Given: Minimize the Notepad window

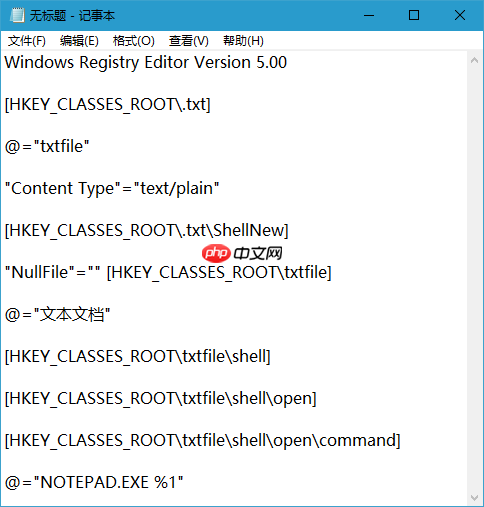Looking at the screenshot, I should [369, 15].
